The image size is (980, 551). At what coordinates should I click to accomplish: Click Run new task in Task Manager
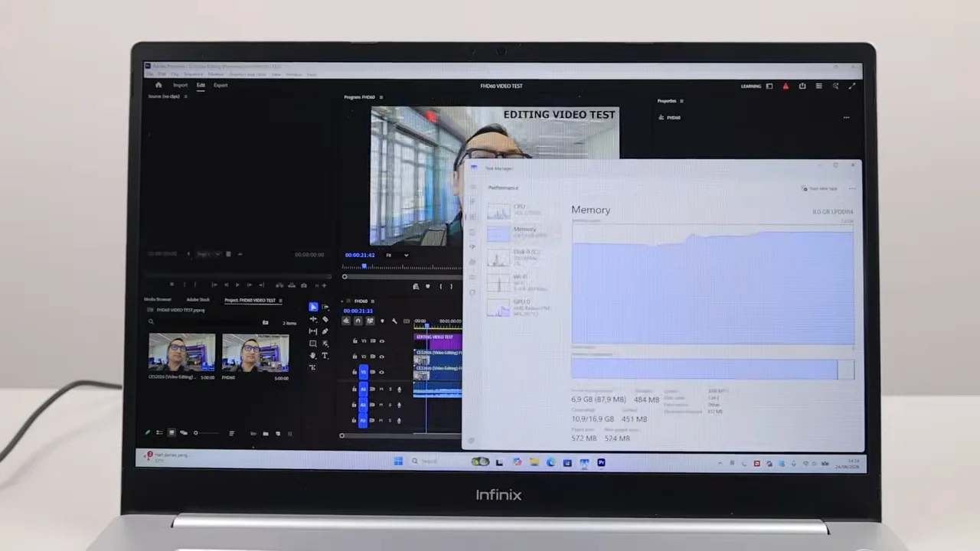click(820, 188)
